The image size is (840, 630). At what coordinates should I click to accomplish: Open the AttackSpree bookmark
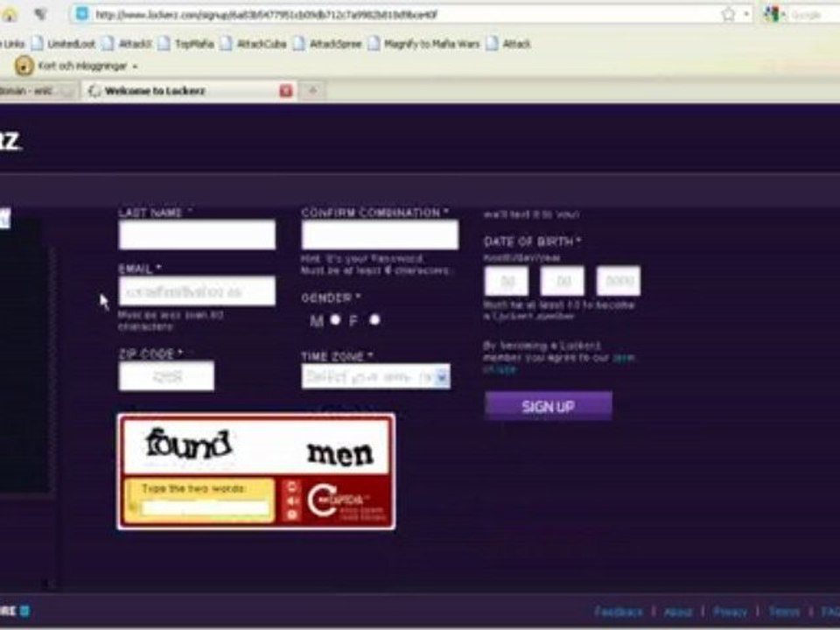pos(328,44)
